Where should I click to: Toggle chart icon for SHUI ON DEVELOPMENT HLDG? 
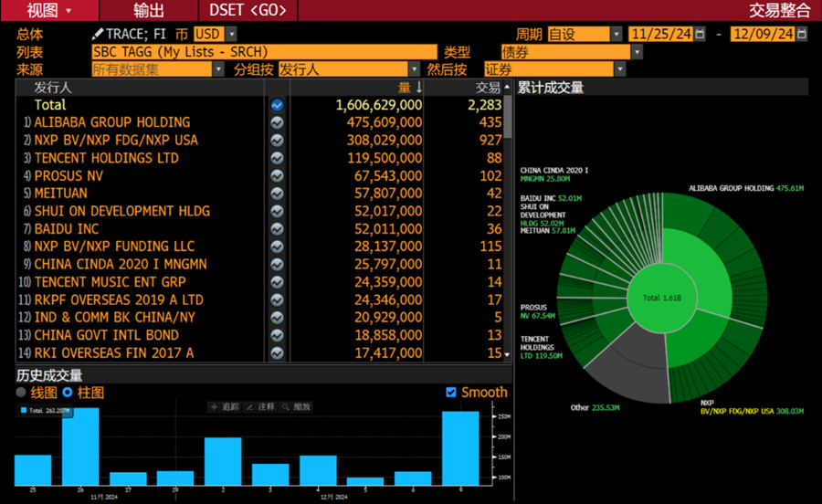(277, 211)
